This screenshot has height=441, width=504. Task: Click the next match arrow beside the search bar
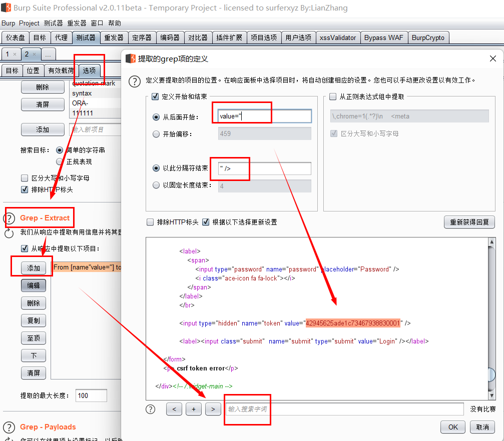pyautogui.click(x=213, y=409)
